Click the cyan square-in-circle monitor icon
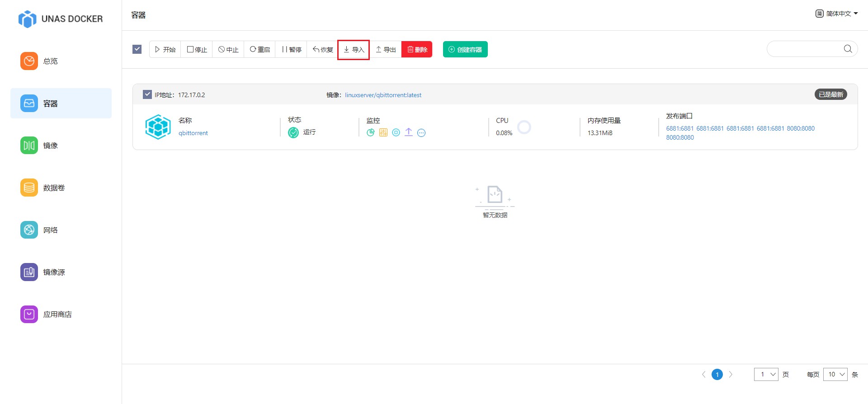Screen dimensions: 868x404 tap(396, 132)
